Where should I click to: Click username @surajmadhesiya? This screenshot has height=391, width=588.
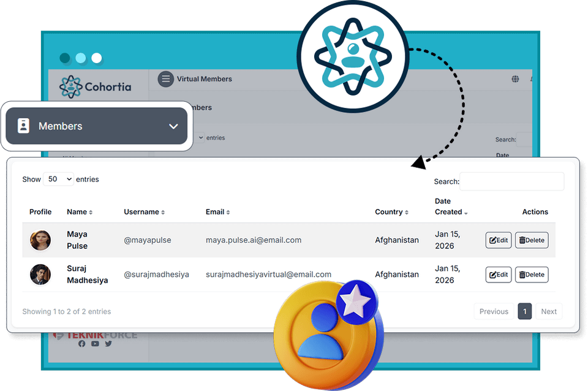[156, 275]
